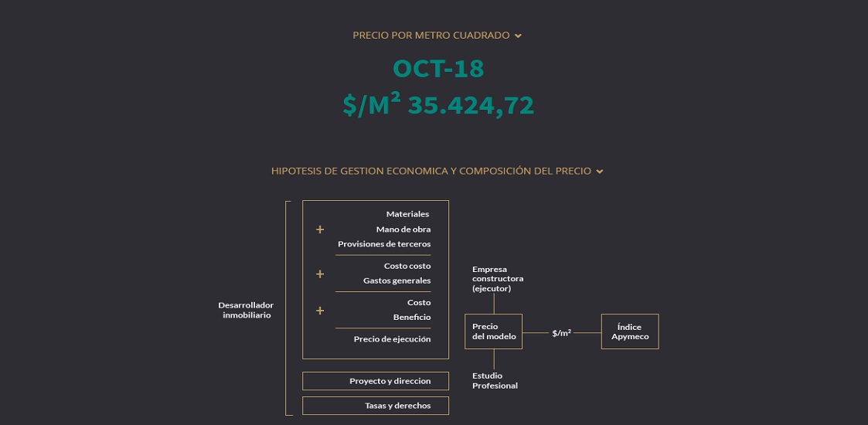The width and height of the screenshot is (868, 425).
Task: Click the Precio de ejecución label
Action: click(x=392, y=339)
